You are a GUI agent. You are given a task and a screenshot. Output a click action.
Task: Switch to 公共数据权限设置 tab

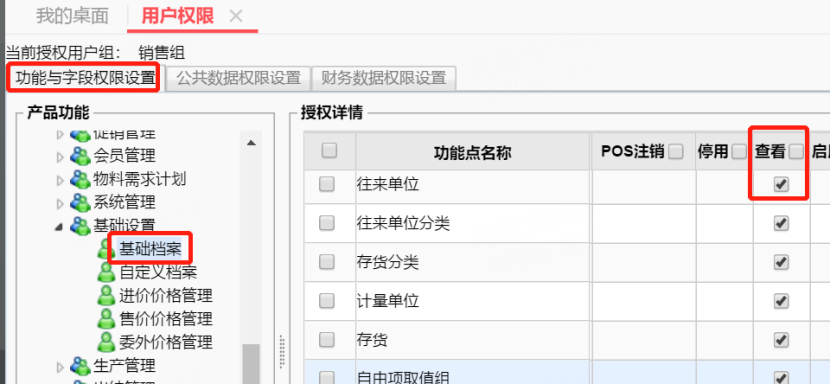click(238, 78)
